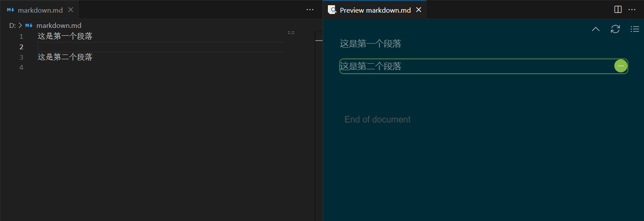644x221 pixels.
Task: Open more actions menu for preview group
Action: pyautogui.click(x=632, y=10)
